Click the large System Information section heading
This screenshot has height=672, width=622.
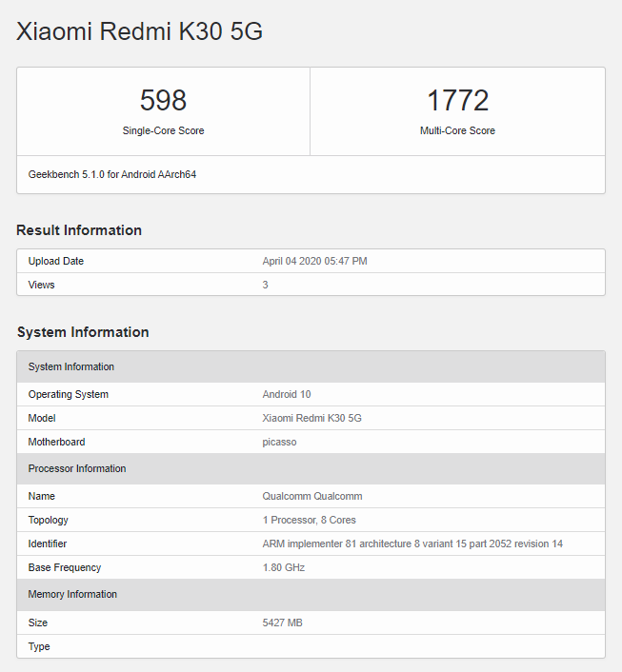coord(83,332)
